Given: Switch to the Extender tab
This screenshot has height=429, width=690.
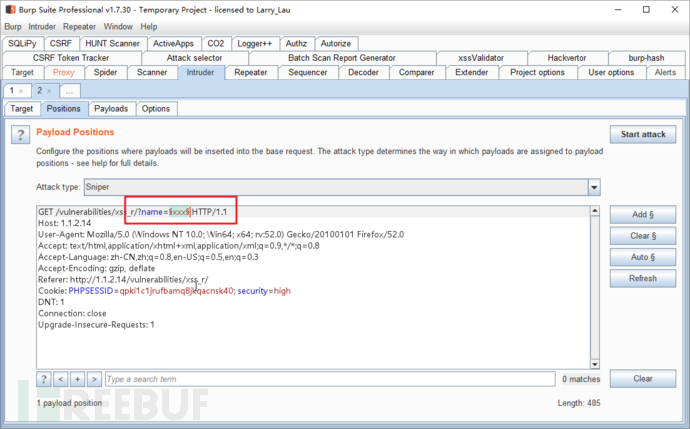Looking at the screenshot, I should click(x=472, y=73).
